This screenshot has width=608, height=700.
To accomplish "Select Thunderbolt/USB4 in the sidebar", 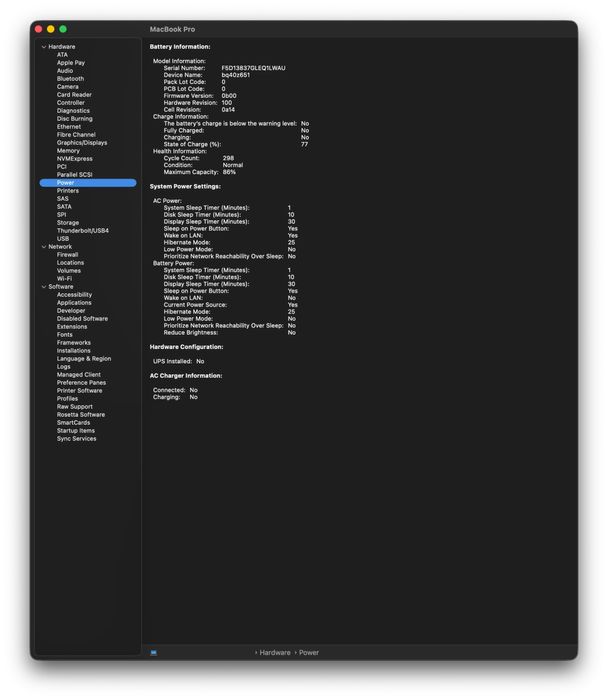I will (x=83, y=231).
